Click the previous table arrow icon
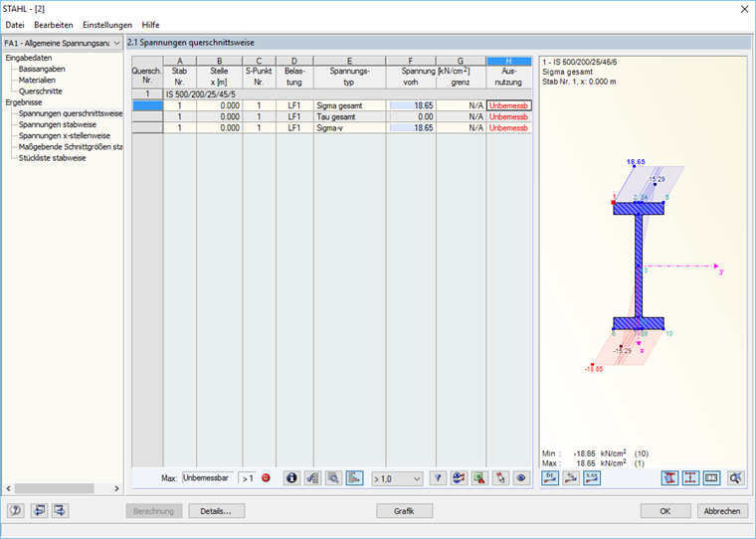Viewport: 756px width, 539px height. pyautogui.click(x=39, y=510)
